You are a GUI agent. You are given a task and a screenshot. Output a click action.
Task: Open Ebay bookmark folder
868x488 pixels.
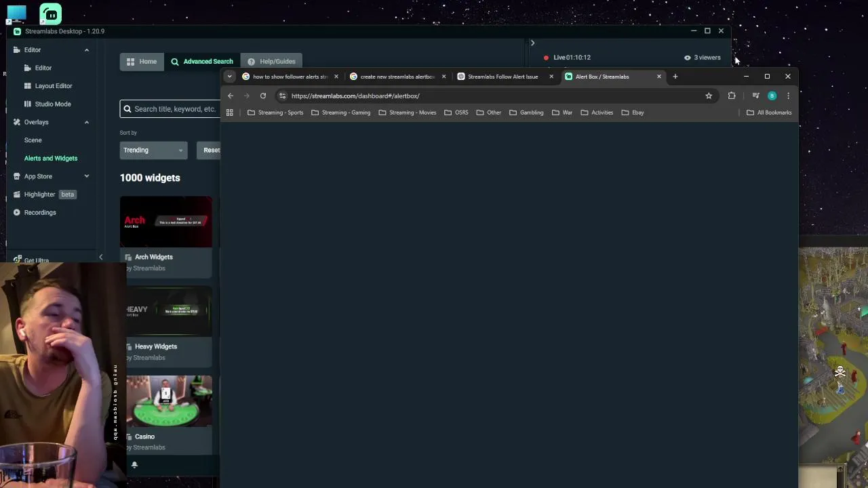[x=633, y=113]
